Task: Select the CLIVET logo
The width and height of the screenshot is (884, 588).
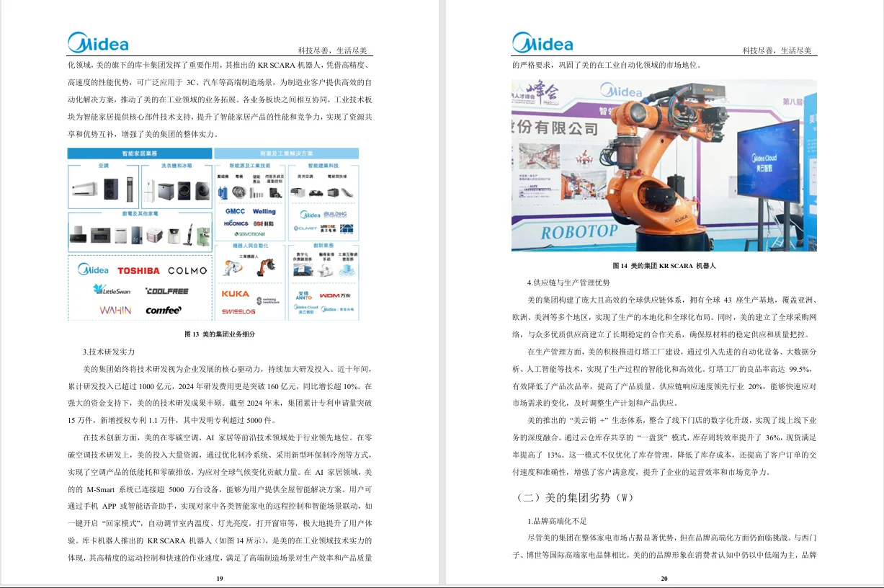Action: tap(305, 228)
